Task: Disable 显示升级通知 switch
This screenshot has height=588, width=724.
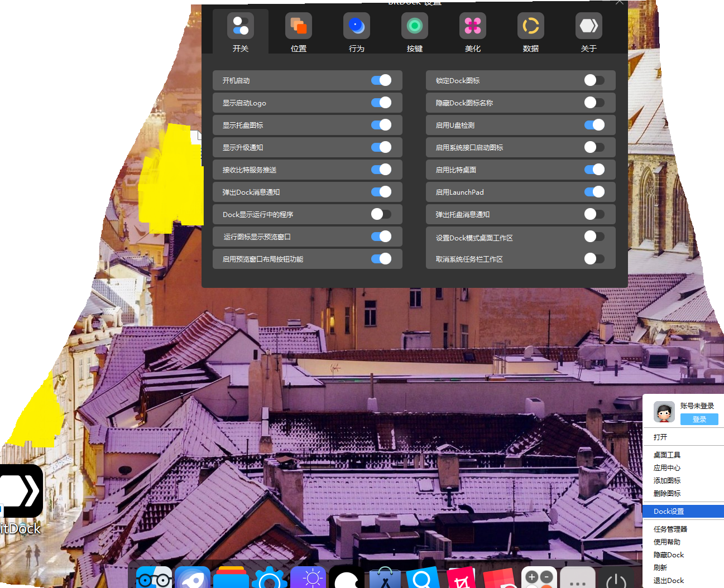Action: tap(381, 147)
